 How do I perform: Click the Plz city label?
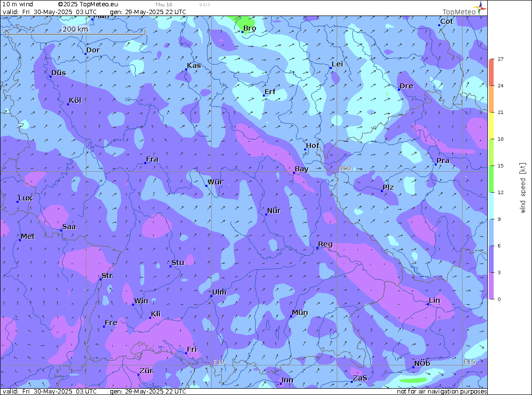pos(388,187)
